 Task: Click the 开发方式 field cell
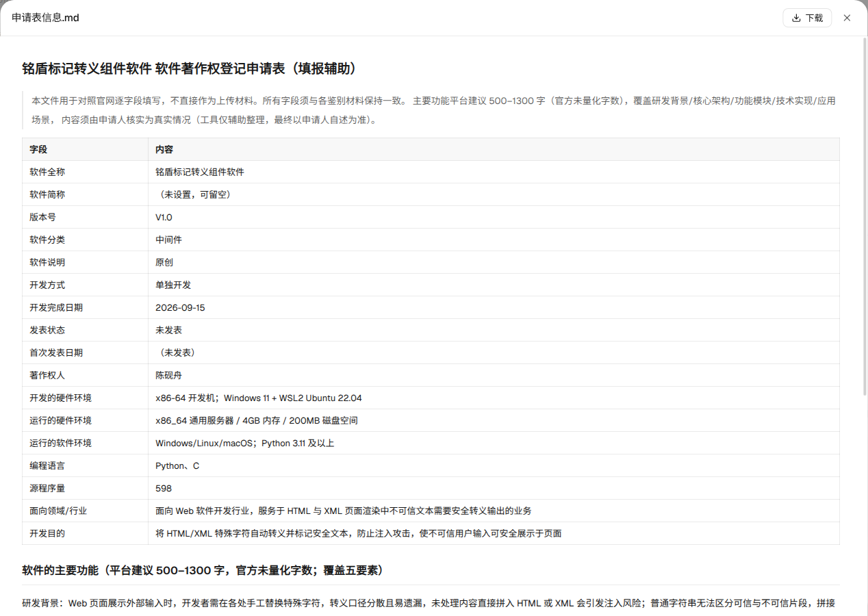click(85, 285)
